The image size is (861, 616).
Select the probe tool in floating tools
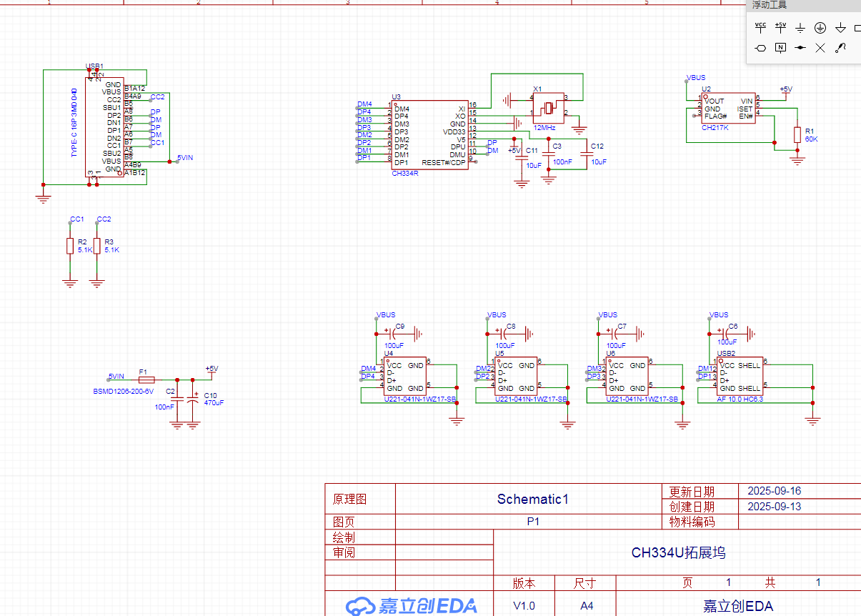840,48
